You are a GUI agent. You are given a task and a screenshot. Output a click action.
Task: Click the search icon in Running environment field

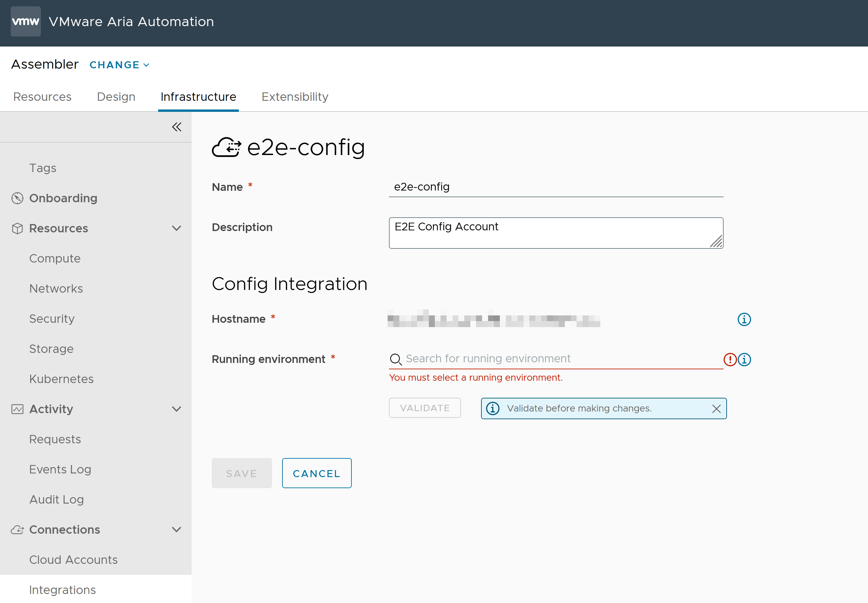tap(396, 359)
